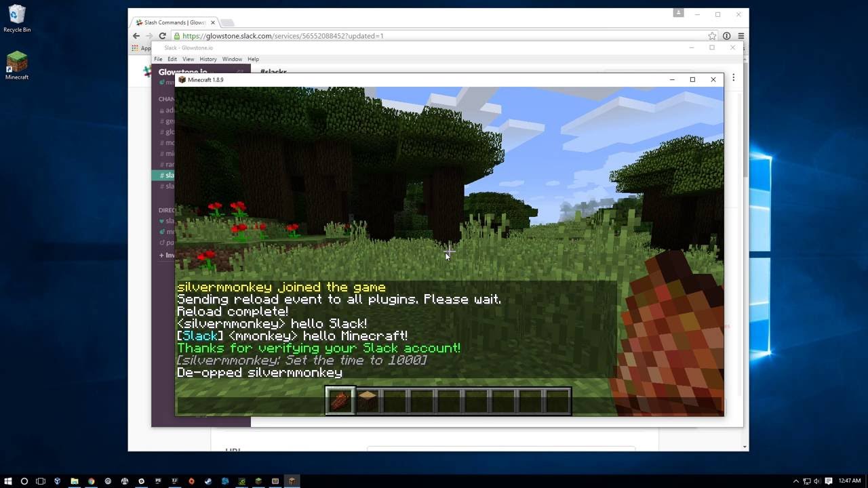
Task: Open Slack Edit menu
Action: tap(172, 59)
